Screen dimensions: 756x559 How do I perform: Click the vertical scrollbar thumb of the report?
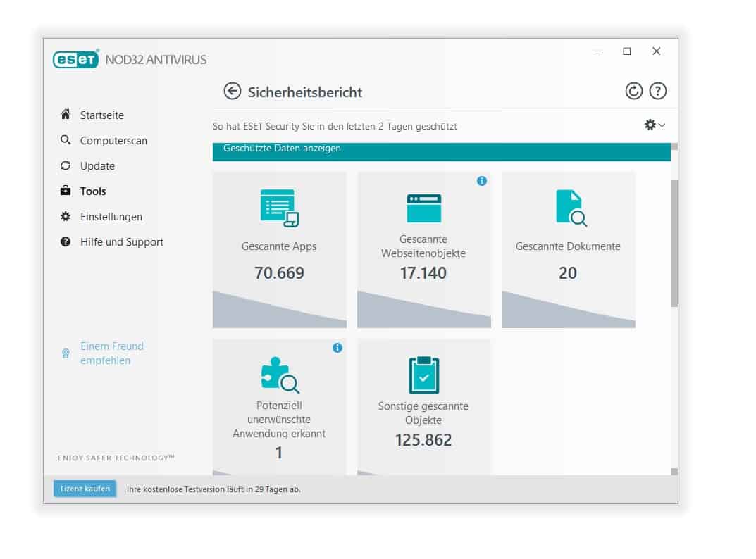click(674, 244)
